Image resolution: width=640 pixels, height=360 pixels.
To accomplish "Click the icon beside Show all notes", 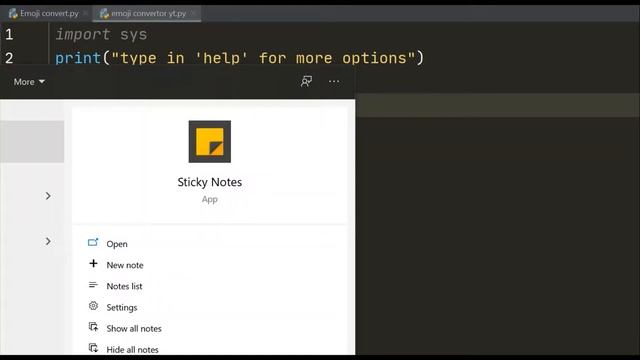I will pyautogui.click(x=93, y=327).
